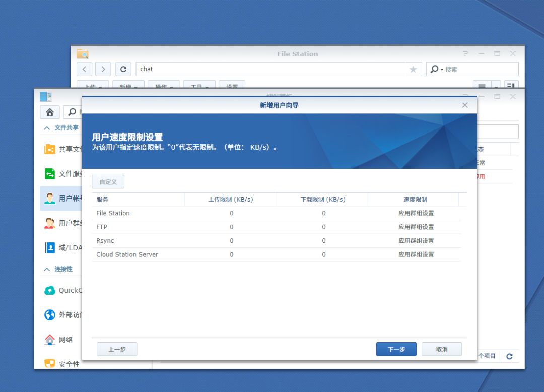This screenshot has height=392, width=544.
Task: Click the 下载限制 (KB/s) column header
Action: pos(323,199)
